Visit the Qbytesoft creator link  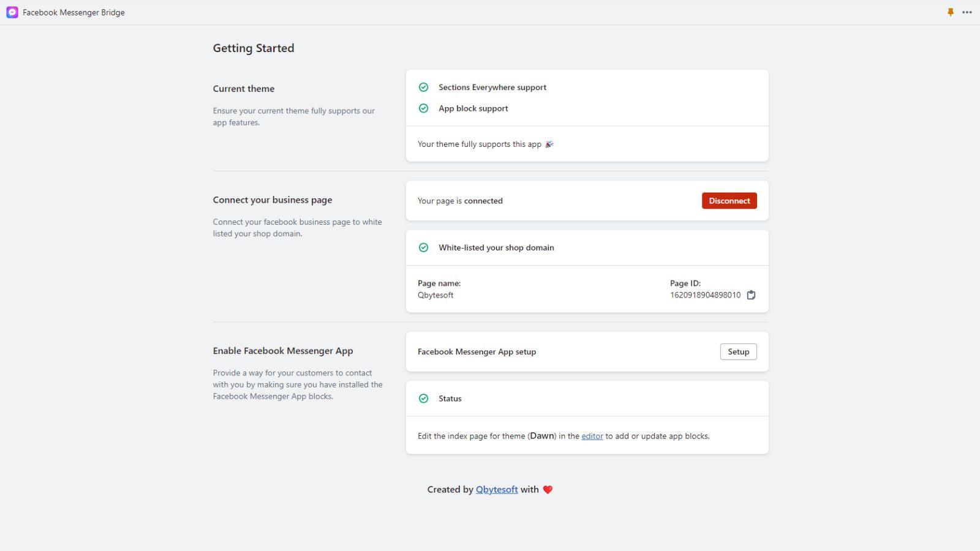tap(496, 489)
